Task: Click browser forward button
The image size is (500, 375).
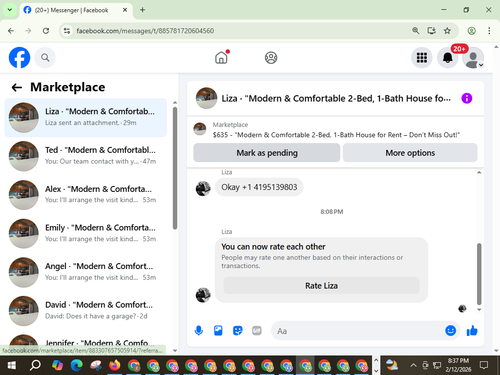Action: click(x=28, y=31)
